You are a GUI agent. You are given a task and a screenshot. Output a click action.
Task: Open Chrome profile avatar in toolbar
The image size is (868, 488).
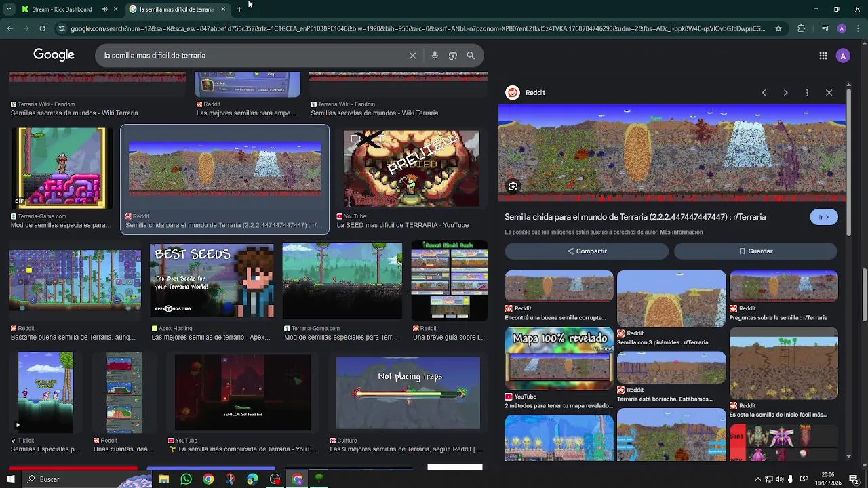(x=842, y=28)
